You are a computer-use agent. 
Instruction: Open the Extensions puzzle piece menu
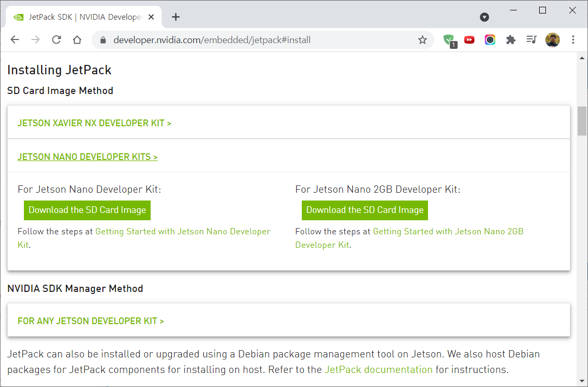point(511,40)
